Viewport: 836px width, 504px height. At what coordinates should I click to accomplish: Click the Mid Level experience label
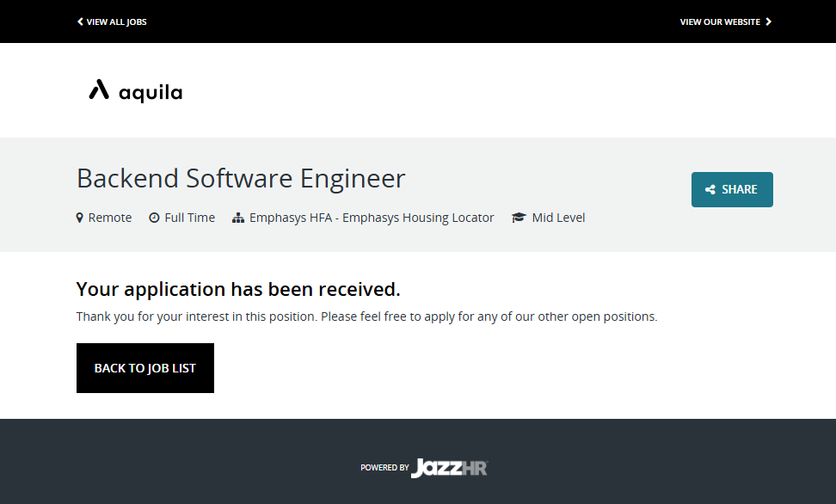558,218
